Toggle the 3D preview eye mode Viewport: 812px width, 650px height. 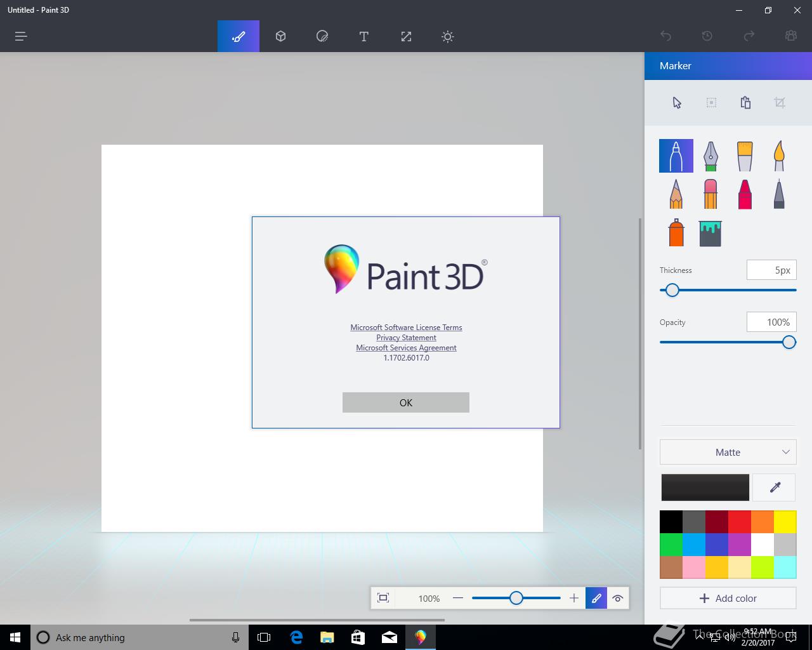pyautogui.click(x=618, y=598)
